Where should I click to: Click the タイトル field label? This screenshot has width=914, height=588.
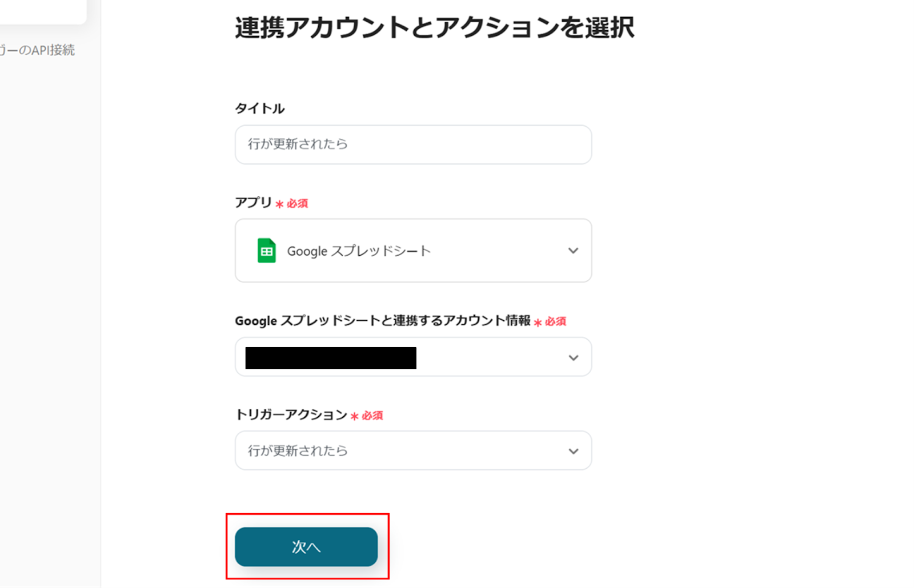click(260, 108)
